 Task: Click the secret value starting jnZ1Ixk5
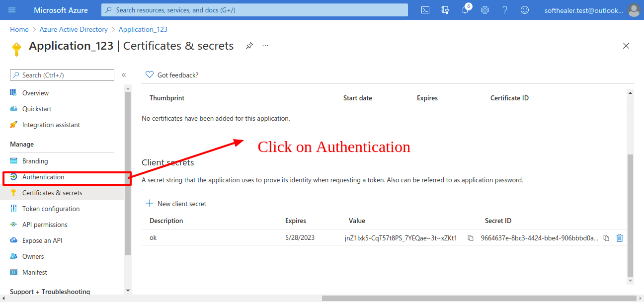401,238
